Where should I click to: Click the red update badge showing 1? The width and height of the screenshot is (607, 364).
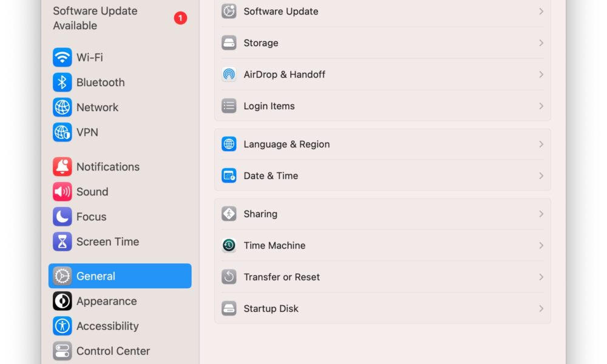tap(180, 18)
